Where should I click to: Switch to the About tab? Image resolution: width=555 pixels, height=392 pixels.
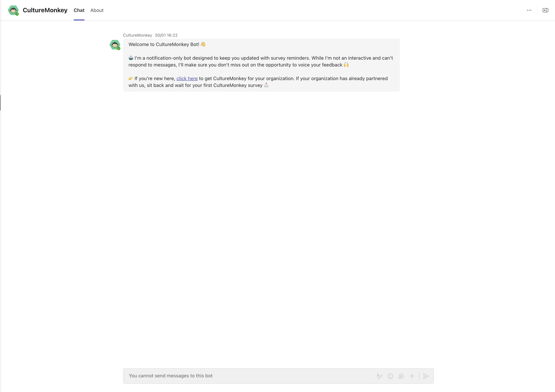coord(97,10)
